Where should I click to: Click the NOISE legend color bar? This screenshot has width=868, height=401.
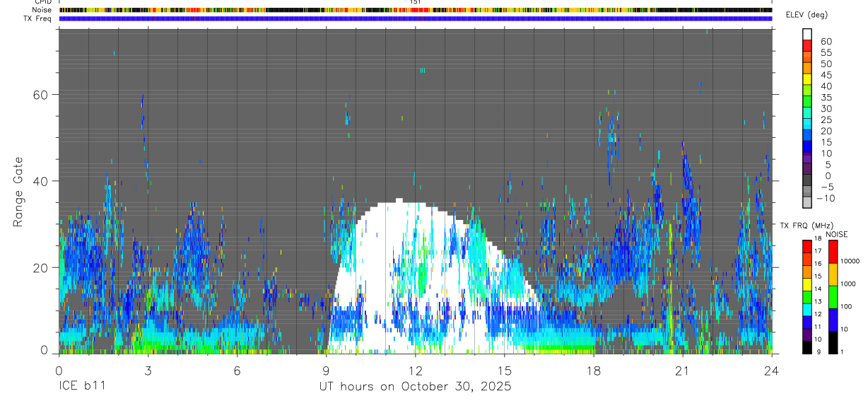click(833, 297)
